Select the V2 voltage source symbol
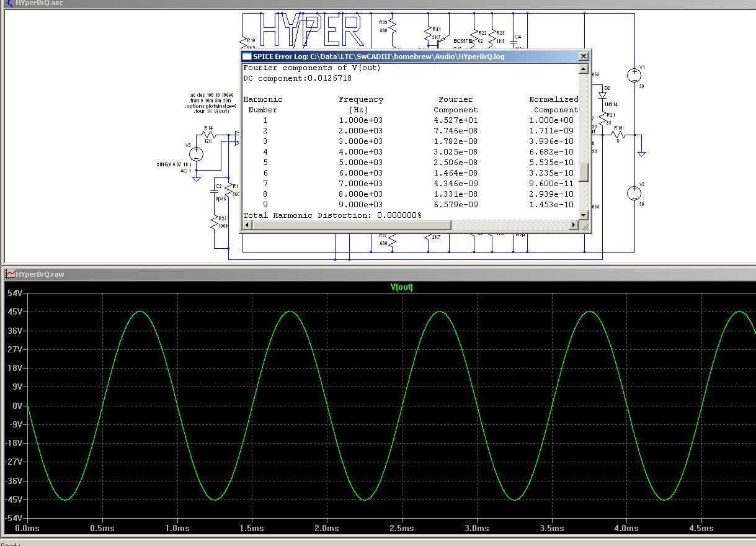756x546 pixels. (x=634, y=193)
